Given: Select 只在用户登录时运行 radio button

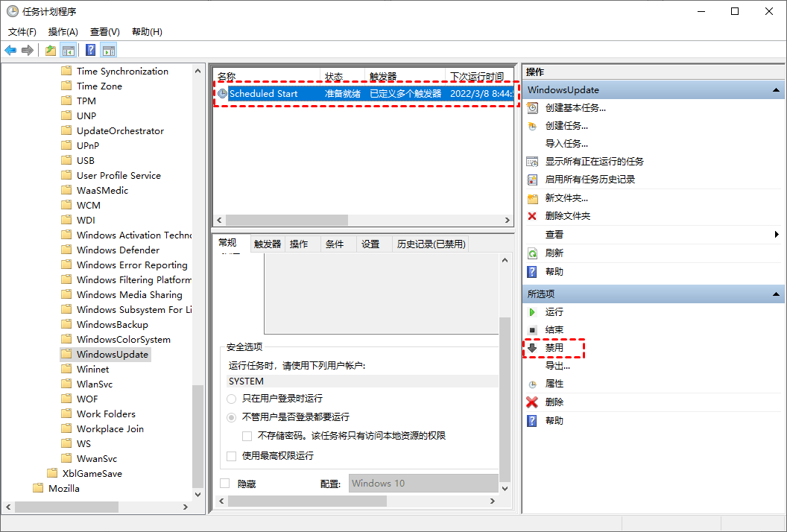Looking at the screenshot, I should (x=231, y=399).
